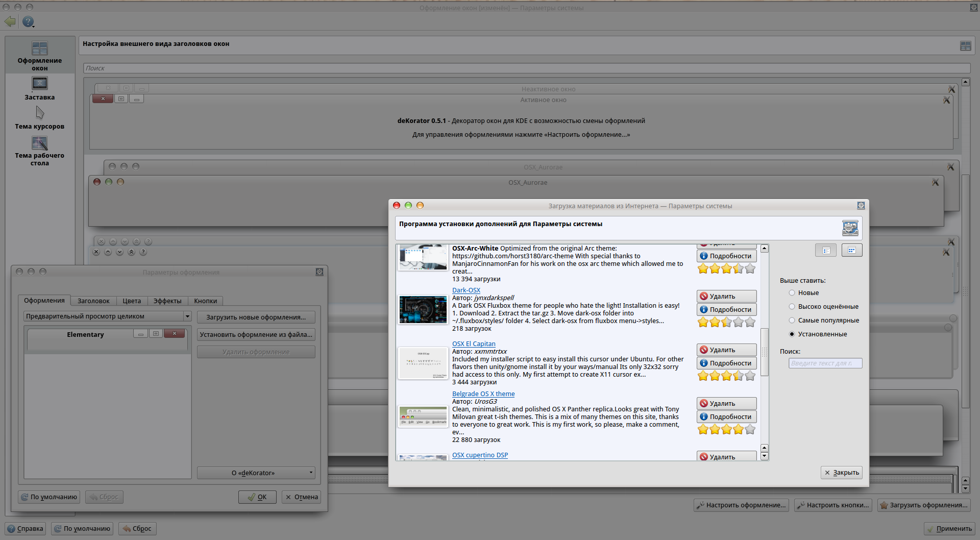Switch to the Цвета tab
The height and width of the screenshot is (540, 980).
click(x=132, y=301)
